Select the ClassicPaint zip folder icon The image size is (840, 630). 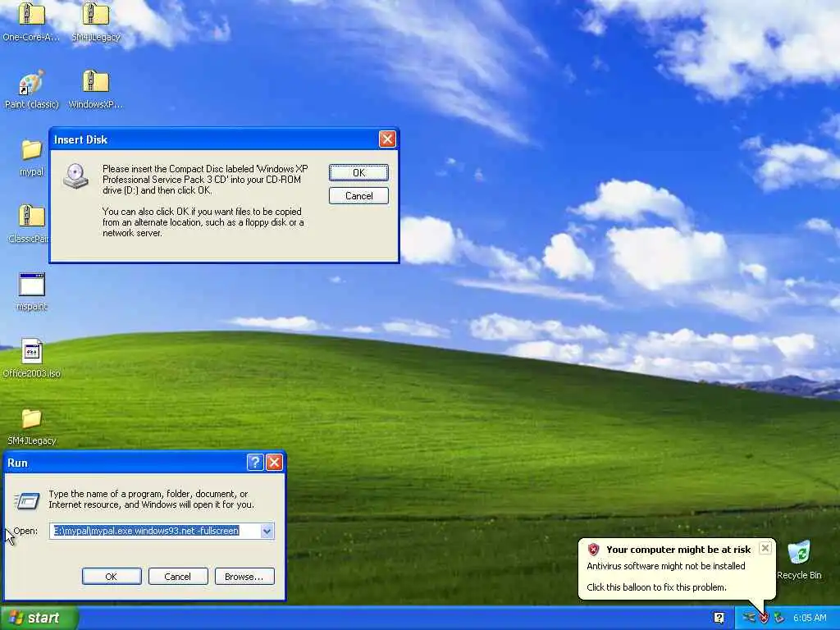tap(32, 216)
